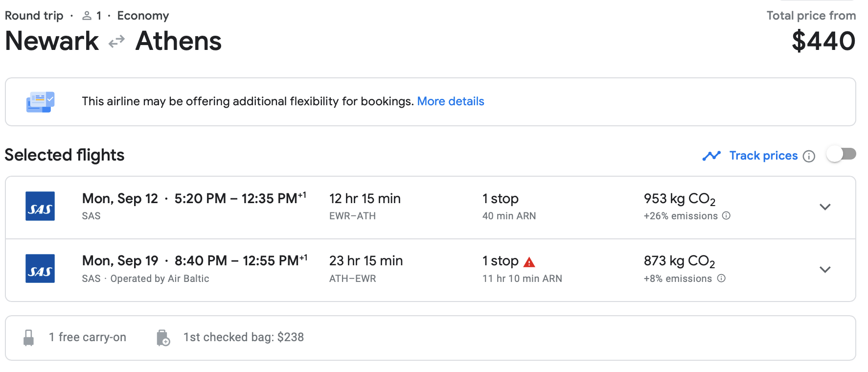Click the info icon beside +26% emissions
Image resolution: width=868 pixels, height=372 pixels.
(727, 215)
